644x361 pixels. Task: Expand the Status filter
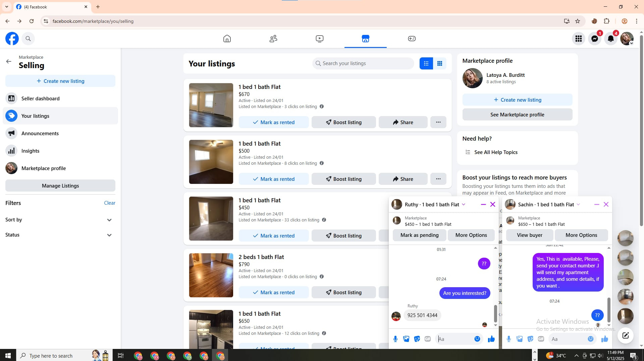60,235
